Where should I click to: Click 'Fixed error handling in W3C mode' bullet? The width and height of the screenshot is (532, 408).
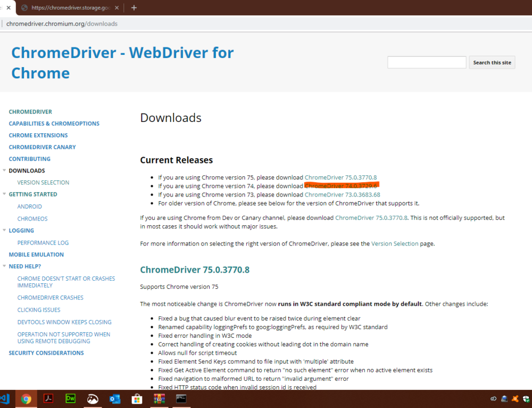click(205, 336)
